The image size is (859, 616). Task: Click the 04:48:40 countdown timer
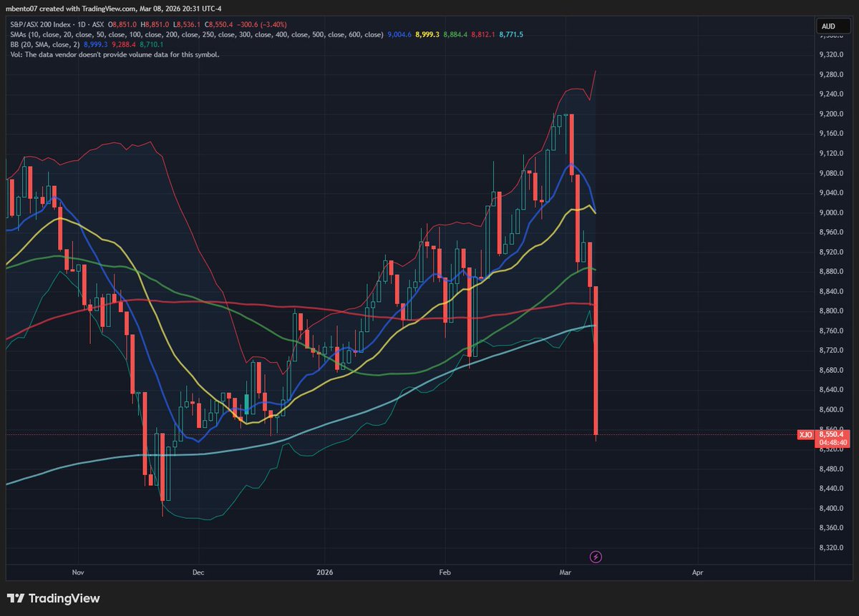[x=832, y=443]
